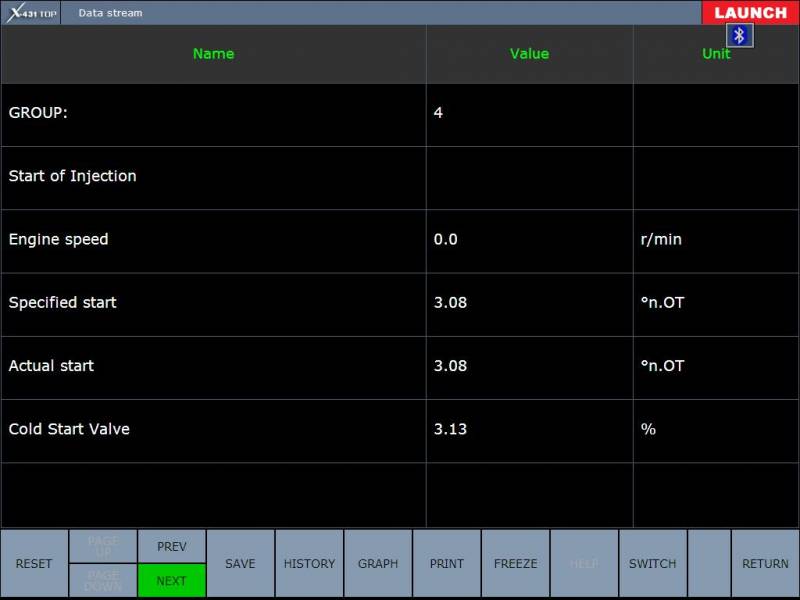Click the Name column header
The height and width of the screenshot is (600, 800).
(x=213, y=54)
